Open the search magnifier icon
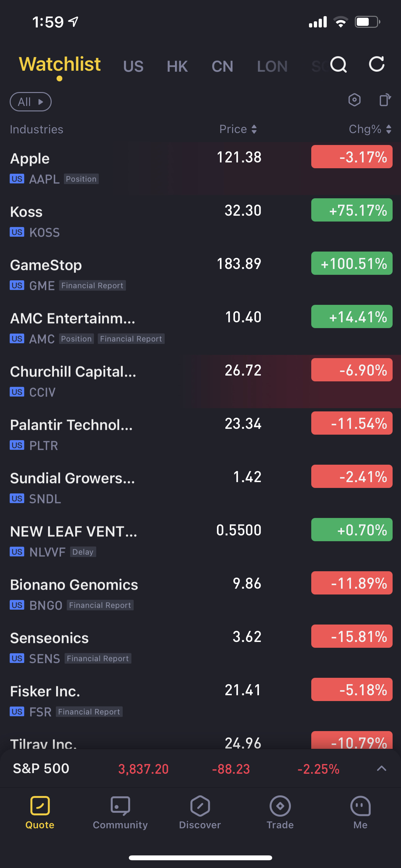The width and height of the screenshot is (401, 868). pos(338,64)
